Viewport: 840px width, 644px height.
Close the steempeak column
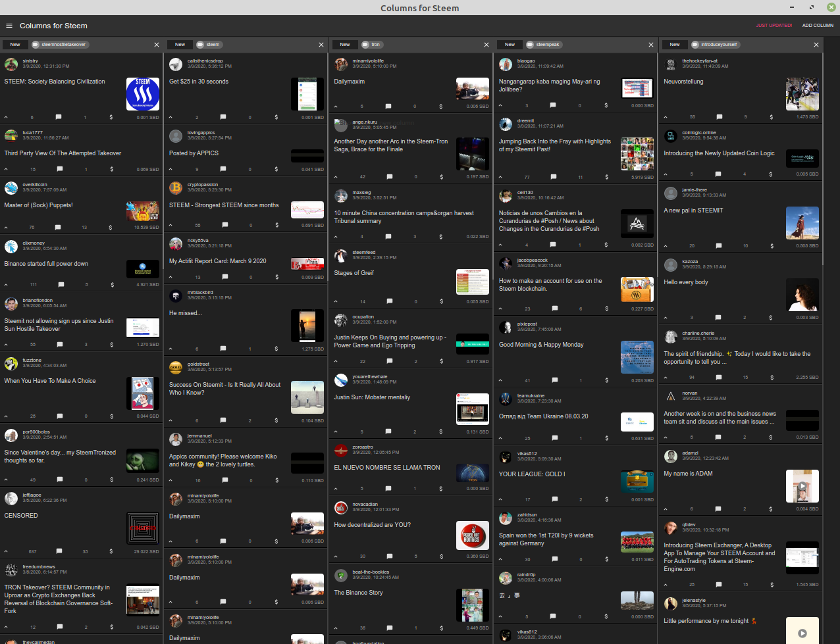(651, 45)
